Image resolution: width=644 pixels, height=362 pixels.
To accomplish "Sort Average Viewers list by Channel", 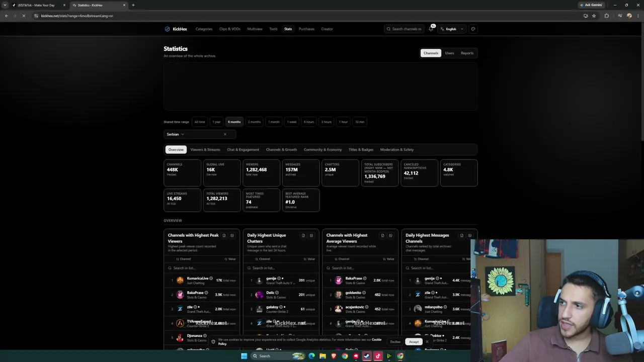I will [342, 259].
